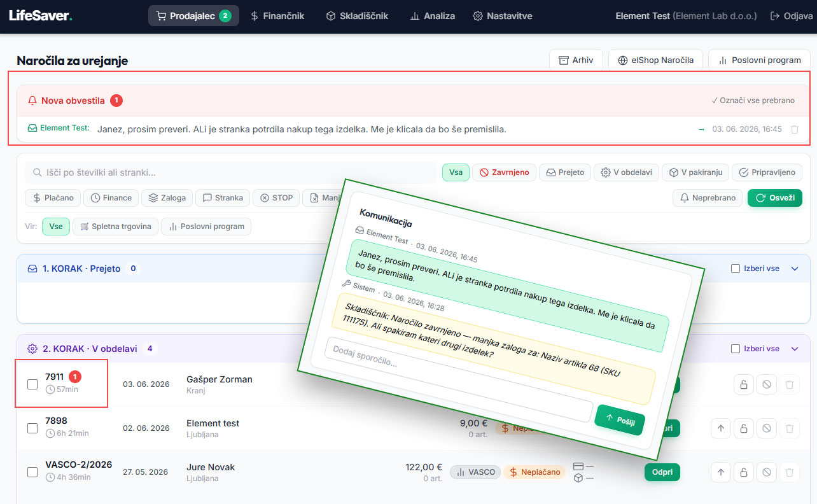Viewport: 817px width, 504px height.
Task: Select the checkbox for order 7911
Action: pyautogui.click(x=32, y=384)
